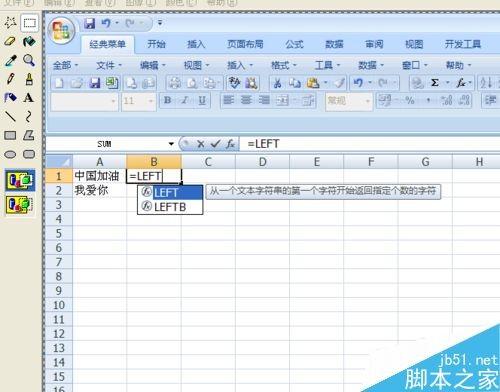Pick the Text tool marked A
The height and width of the screenshot is (392, 500).
[29, 98]
